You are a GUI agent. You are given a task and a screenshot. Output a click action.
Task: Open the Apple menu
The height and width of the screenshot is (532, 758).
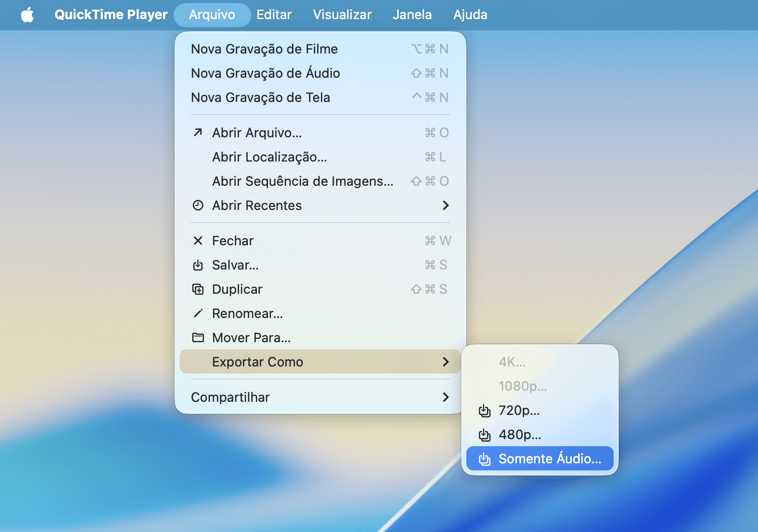tap(27, 15)
